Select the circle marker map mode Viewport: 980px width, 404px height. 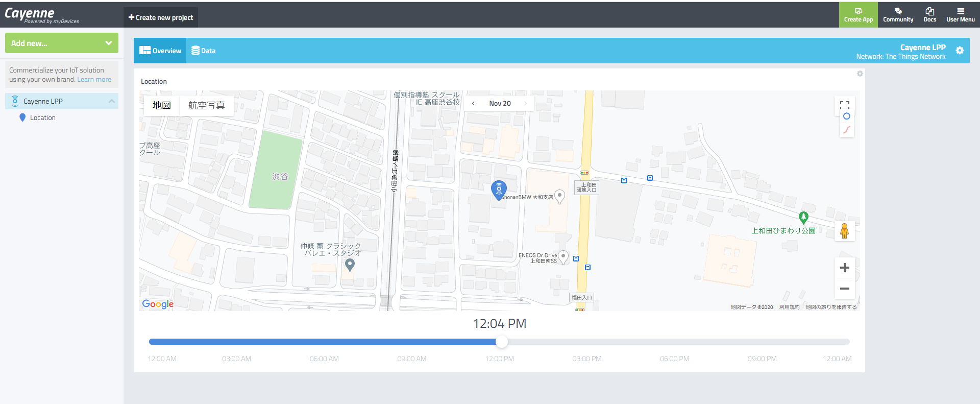pyautogui.click(x=847, y=116)
